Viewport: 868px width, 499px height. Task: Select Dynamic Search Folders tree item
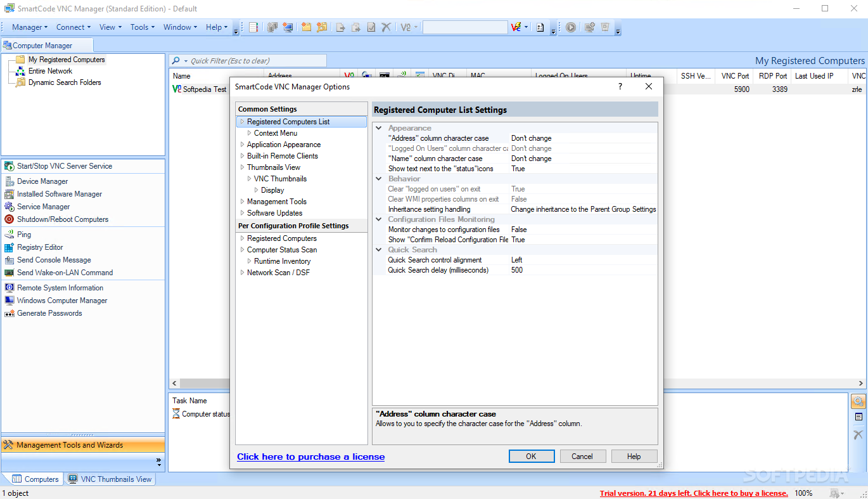click(65, 82)
